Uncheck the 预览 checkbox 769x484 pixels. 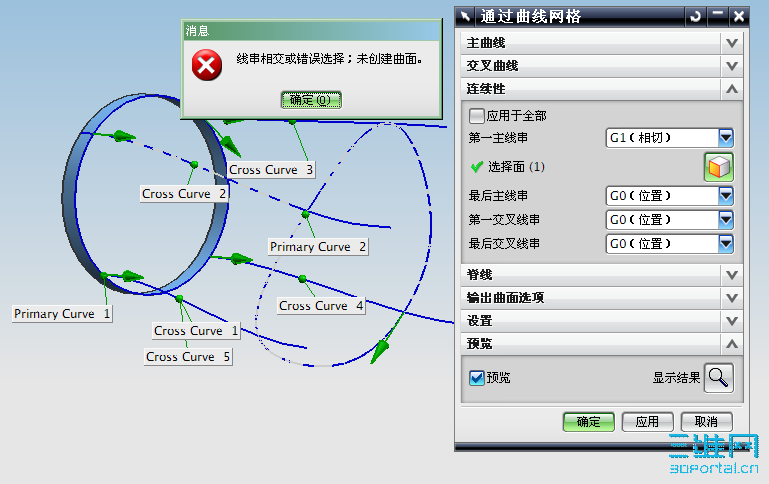pos(476,378)
